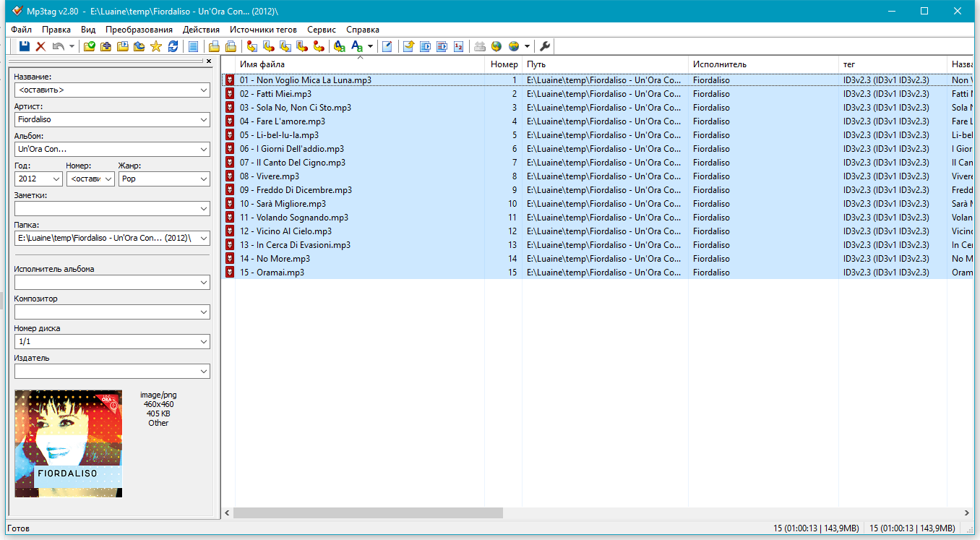Expand the Жанр dropdown showing Pop
980x540 pixels.
click(x=202, y=179)
